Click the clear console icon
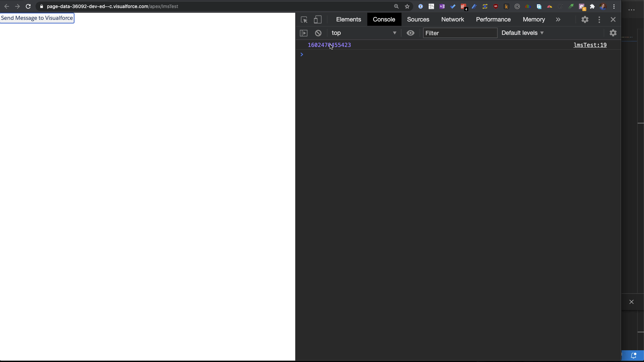This screenshot has height=362, width=644. pyautogui.click(x=318, y=33)
